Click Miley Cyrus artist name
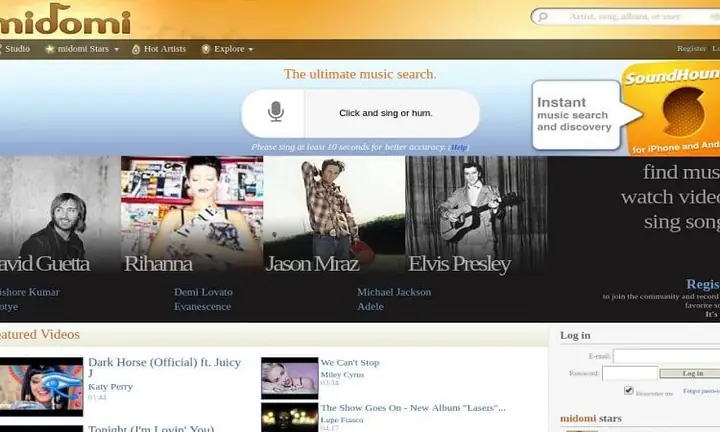 pos(342,375)
